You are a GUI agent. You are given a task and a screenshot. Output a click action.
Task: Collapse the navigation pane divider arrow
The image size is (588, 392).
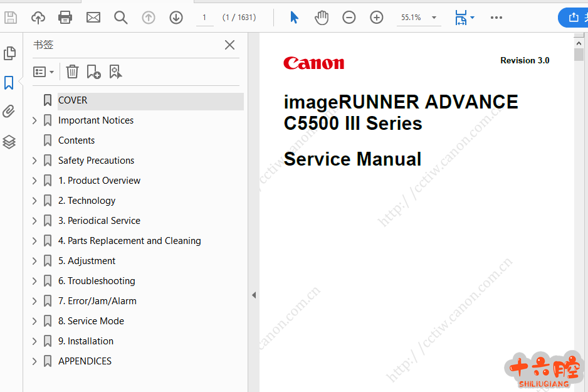click(254, 295)
